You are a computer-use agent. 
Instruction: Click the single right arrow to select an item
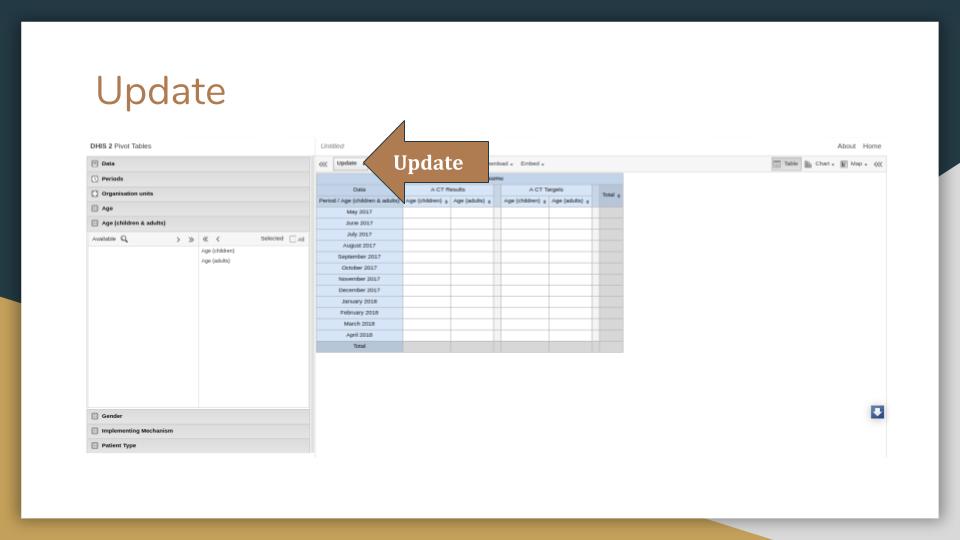178,239
